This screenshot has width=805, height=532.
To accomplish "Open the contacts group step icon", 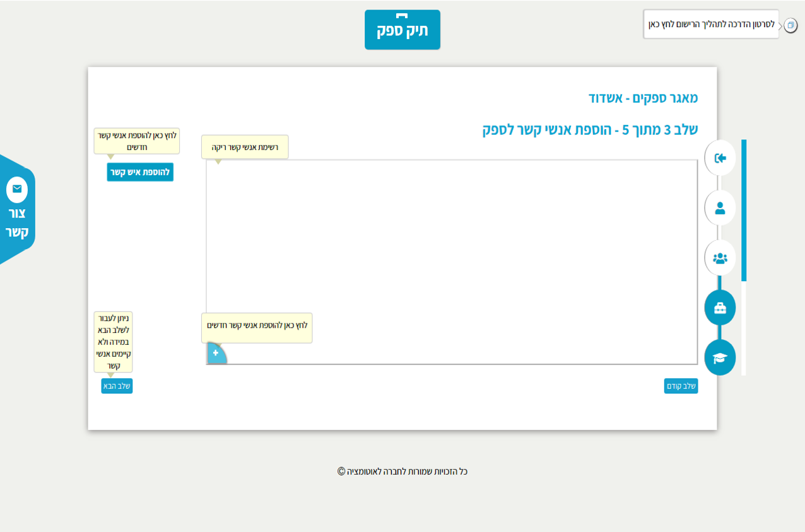I will coord(720,258).
